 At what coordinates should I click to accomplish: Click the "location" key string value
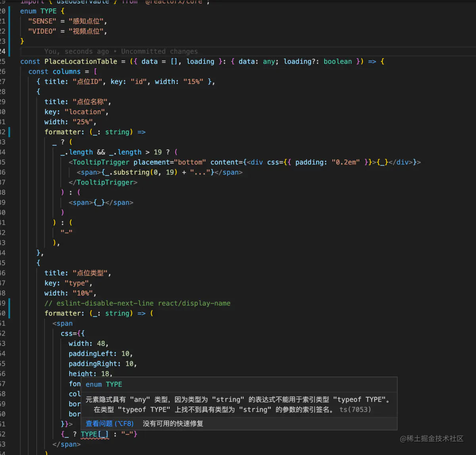coord(85,112)
